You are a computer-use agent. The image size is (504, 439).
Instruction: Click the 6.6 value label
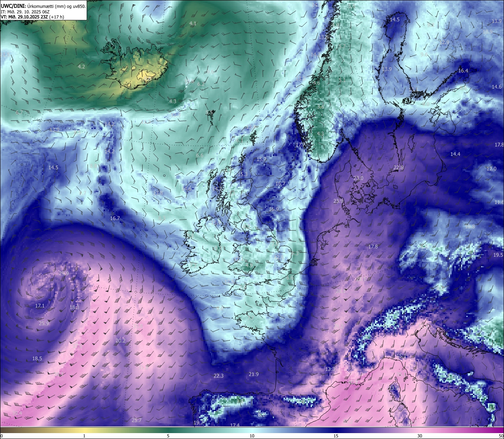pos(200,155)
